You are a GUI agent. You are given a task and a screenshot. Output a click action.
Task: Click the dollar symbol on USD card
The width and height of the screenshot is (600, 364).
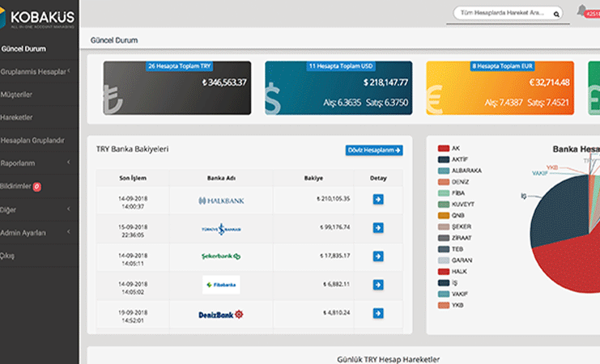point(273,99)
